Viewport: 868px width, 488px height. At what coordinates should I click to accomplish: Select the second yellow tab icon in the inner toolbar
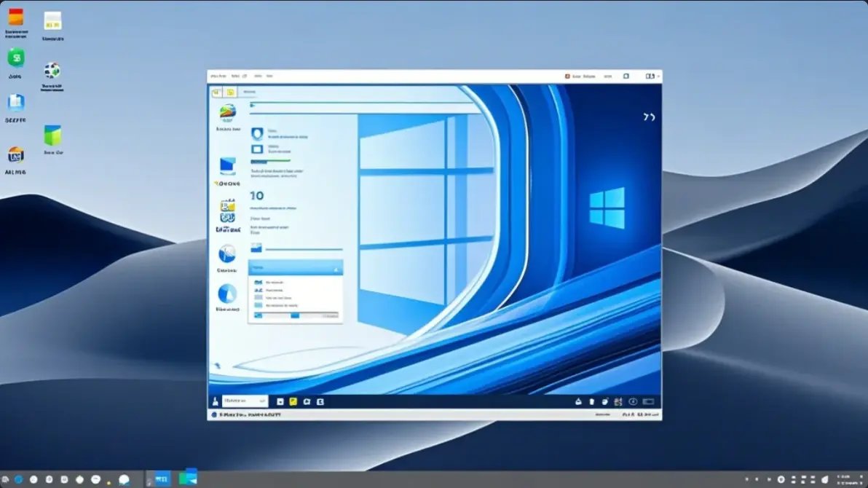tap(230, 92)
